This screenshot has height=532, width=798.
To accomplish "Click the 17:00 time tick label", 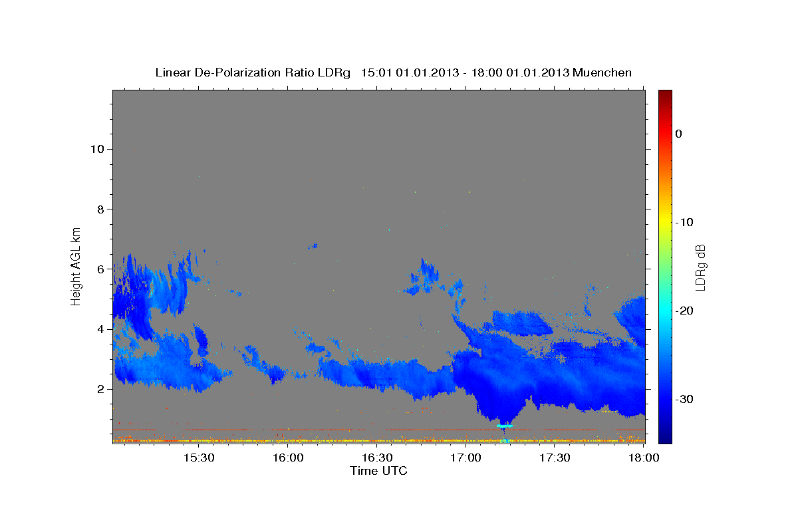I will (465, 458).
